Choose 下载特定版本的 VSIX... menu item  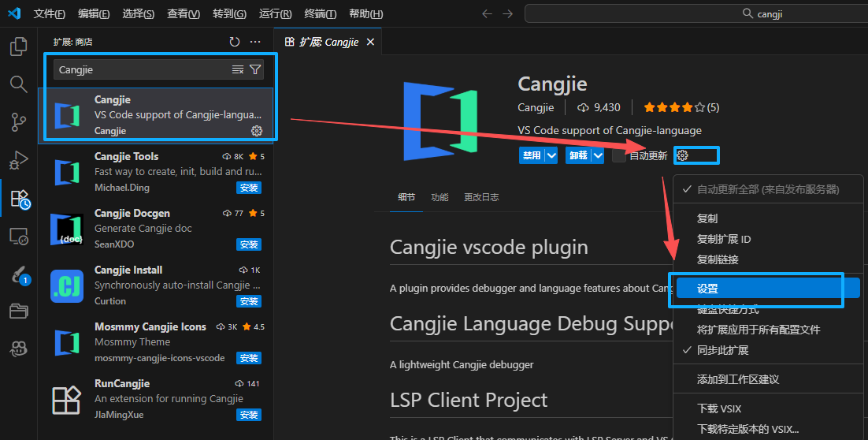coord(768,430)
